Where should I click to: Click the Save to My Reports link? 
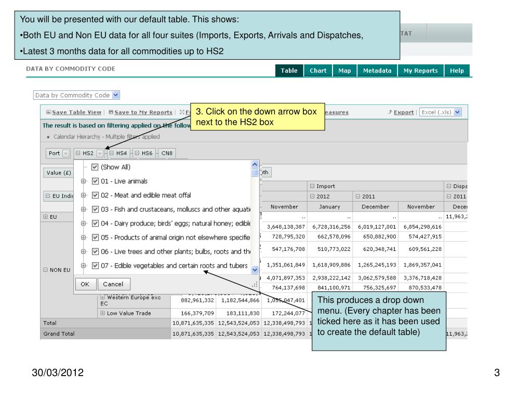pos(143,112)
